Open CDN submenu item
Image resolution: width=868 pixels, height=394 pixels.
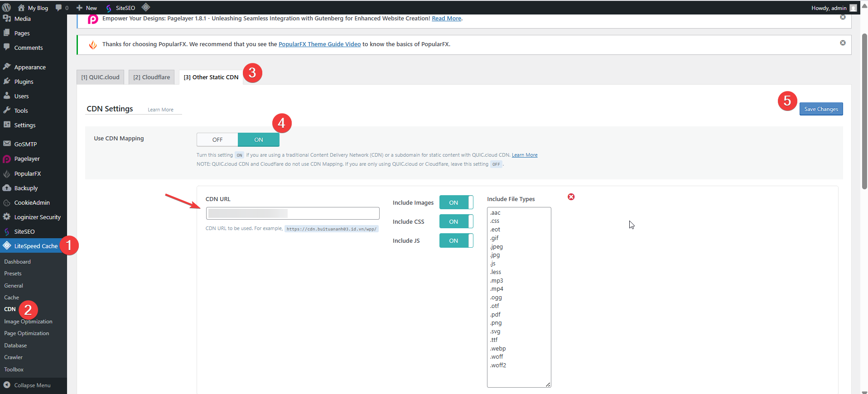pyautogui.click(x=10, y=309)
